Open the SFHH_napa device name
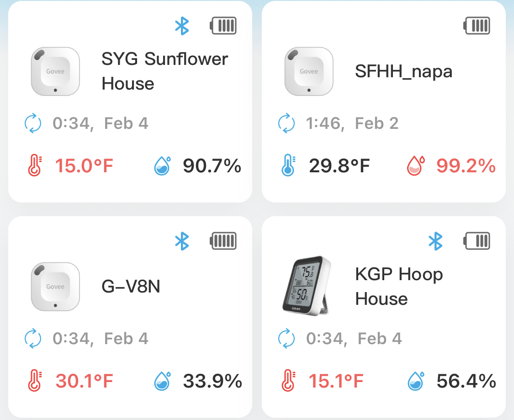This screenshot has height=420, width=514. pyautogui.click(x=403, y=71)
